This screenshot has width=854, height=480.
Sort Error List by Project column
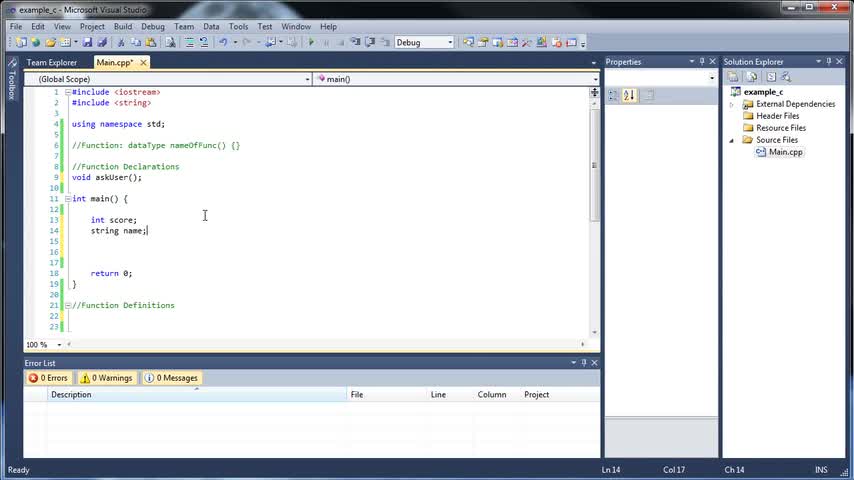coord(560,394)
